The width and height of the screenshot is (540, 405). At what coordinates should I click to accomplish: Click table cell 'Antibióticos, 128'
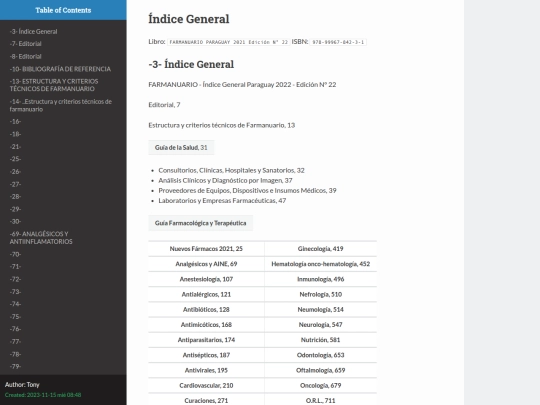click(206, 309)
